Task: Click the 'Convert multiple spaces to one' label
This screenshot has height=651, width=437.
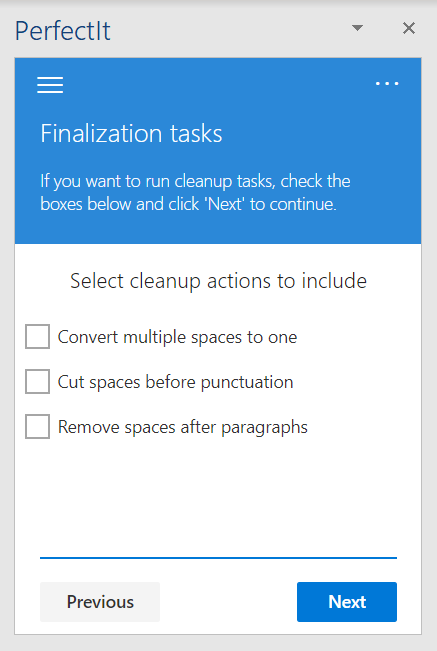Action: point(177,337)
